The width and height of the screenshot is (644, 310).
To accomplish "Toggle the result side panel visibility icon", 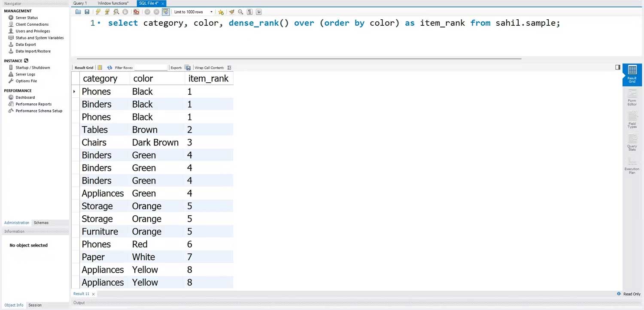I will click(618, 67).
